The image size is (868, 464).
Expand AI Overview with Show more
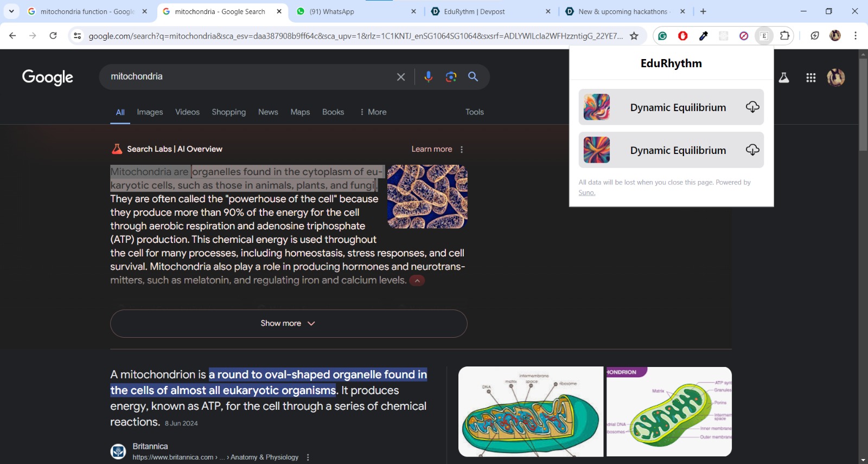(x=289, y=324)
